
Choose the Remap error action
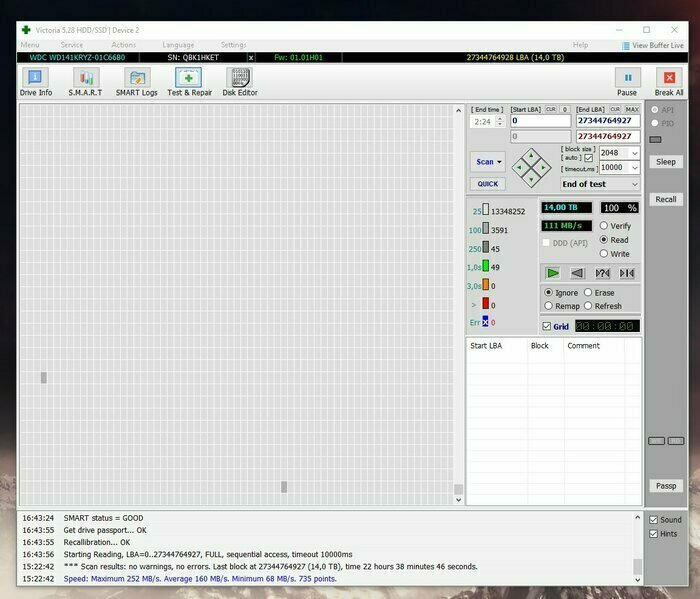pos(548,306)
